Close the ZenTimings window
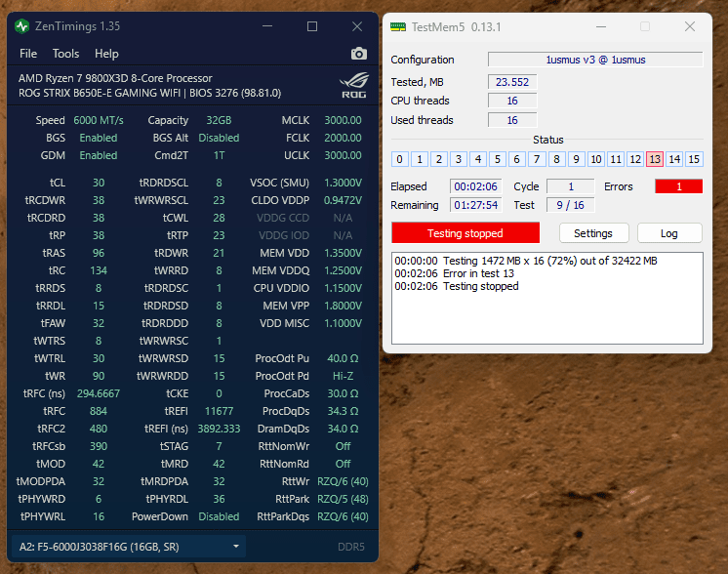Image resolution: width=728 pixels, height=574 pixels. point(357,26)
